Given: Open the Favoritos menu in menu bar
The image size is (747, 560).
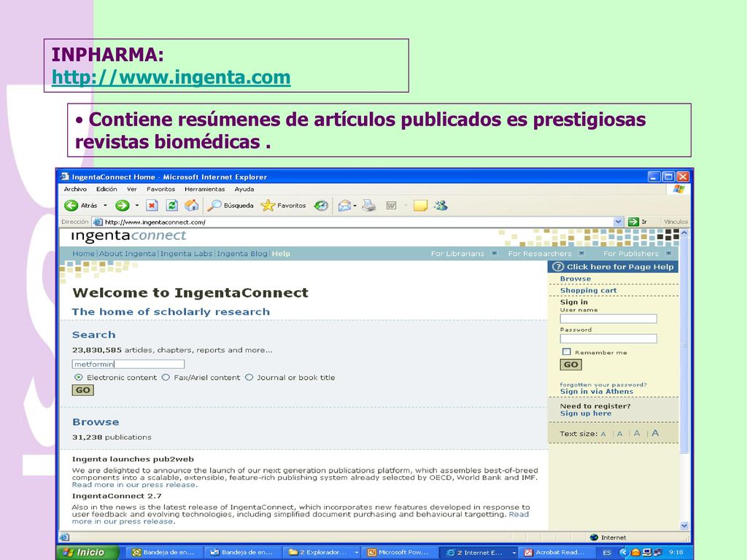Looking at the screenshot, I should click(160, 189).
